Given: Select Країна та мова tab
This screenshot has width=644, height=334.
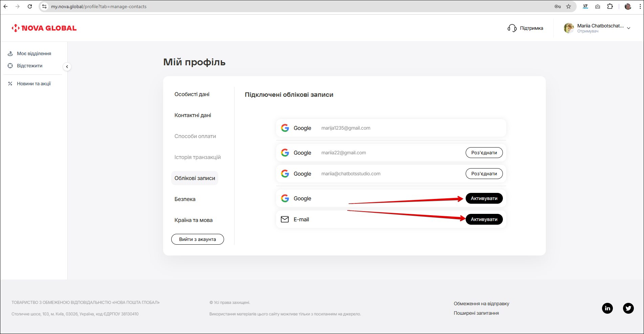Looking at the screenshot, I should click(x=193, y=220).
